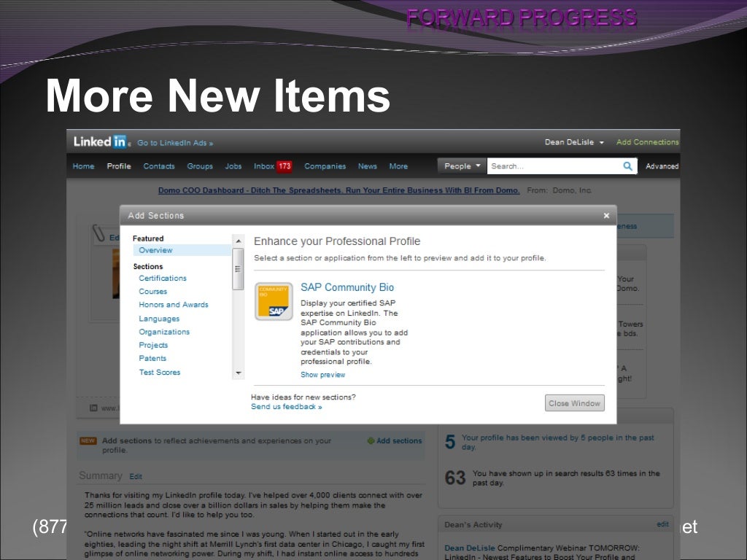Open the Dean DeLisle account dropdown
The width and height of the screenshot is (747, 560).
pyautogui.click(x=574, y=142)
